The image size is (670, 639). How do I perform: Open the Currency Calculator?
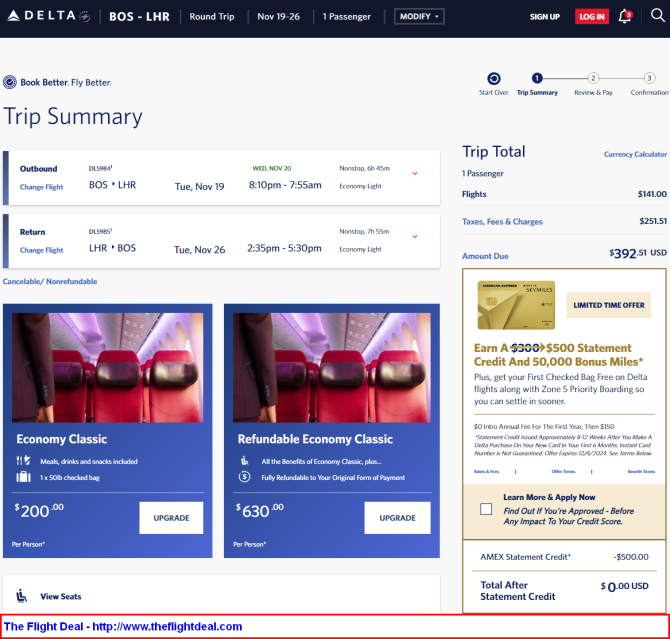point(635,154)
